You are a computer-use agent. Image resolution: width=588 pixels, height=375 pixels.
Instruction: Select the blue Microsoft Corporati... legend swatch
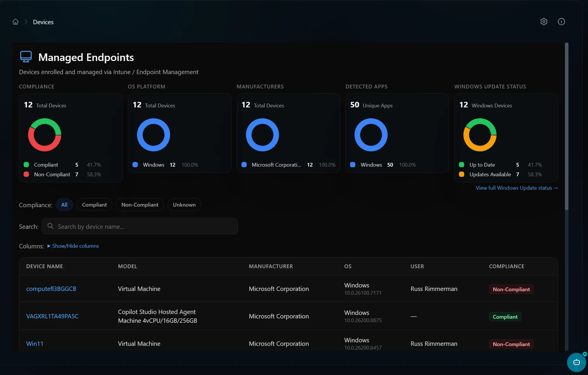click(x=244, y=165)
